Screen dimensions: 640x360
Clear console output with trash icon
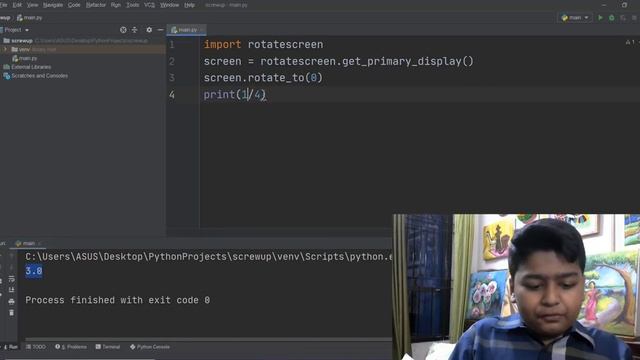coord(11,313)
